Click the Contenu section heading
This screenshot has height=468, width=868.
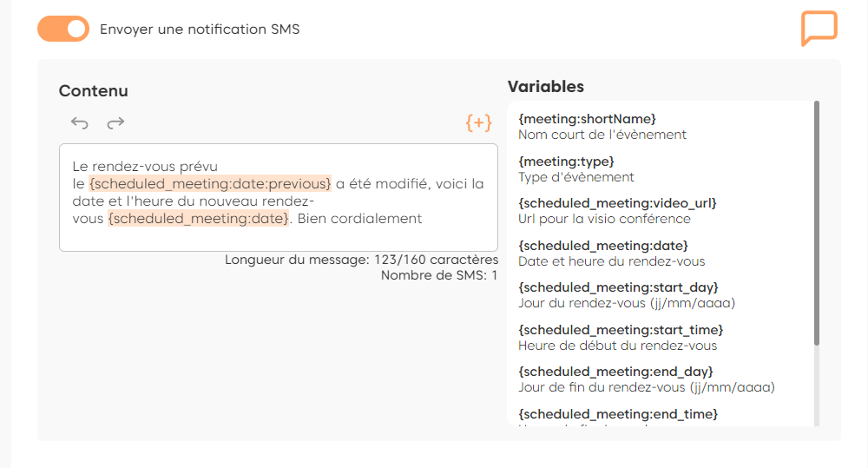tap(93, 90)
